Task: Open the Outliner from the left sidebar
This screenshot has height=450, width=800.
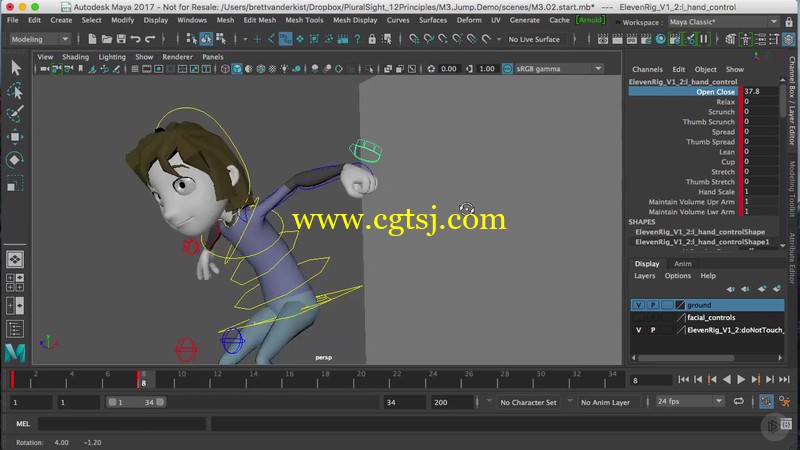Action: pyautogui.click(x=15, y=329)
